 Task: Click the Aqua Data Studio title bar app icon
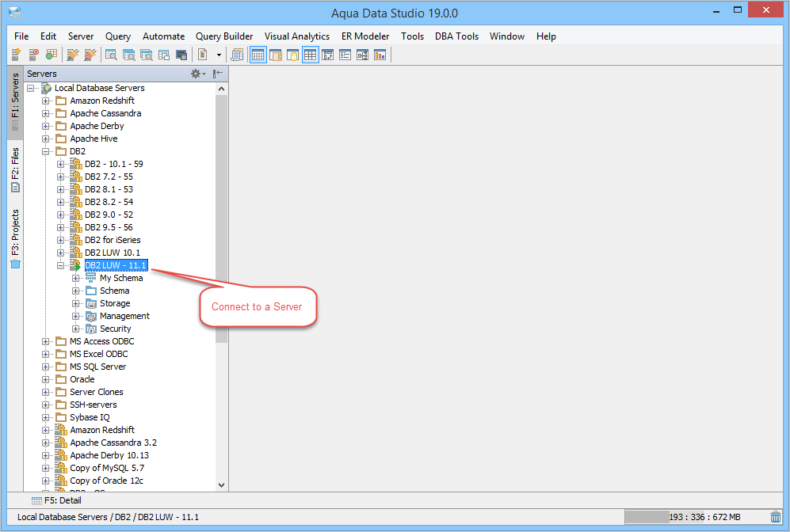point(15,13)
